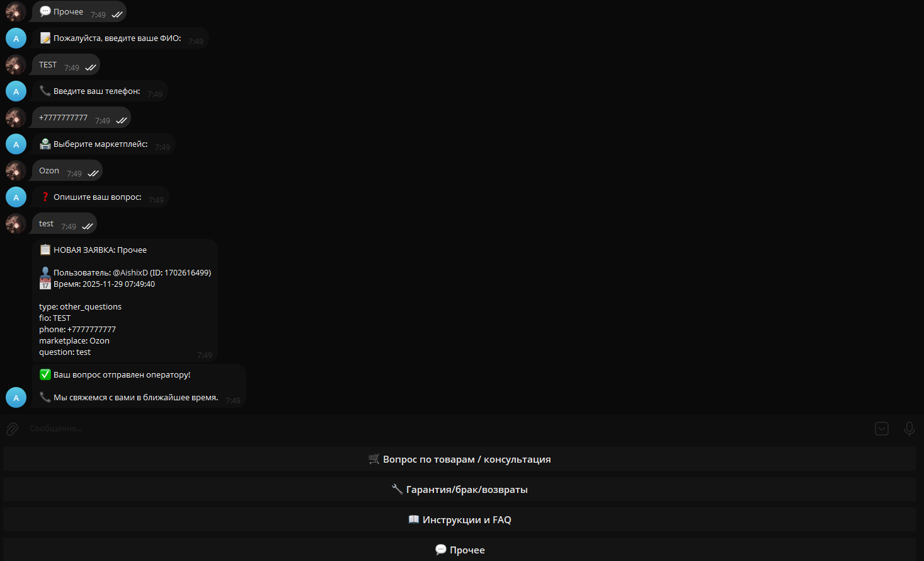This screenshot has height=561, width=924.
Task: Click the bot avatar next to question prompt
Action: click(16, 197)
